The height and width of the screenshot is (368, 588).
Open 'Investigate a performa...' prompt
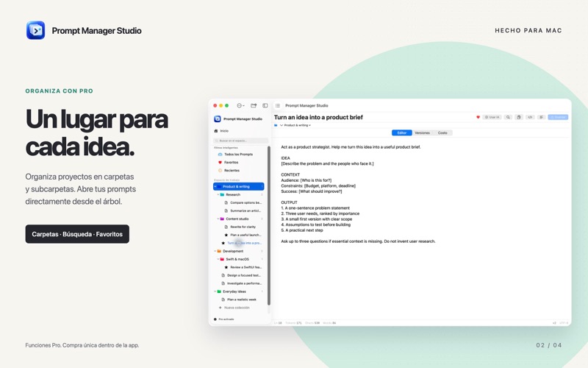242,283
